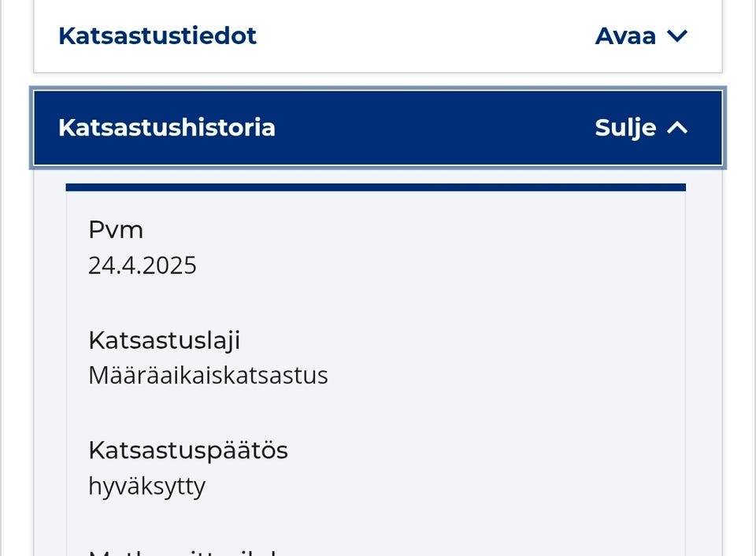Screen dimensions: 756x556
Task: Click the chevron on the Katsastushistoria row
Action: coord(677,128)
